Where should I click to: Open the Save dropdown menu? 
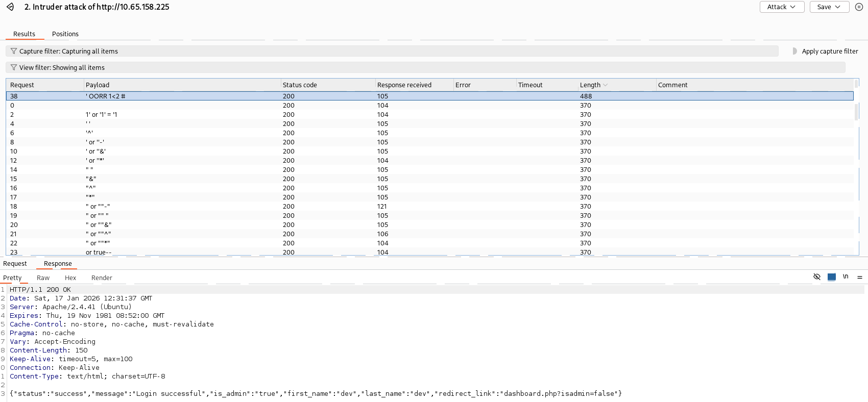point(829,7)
